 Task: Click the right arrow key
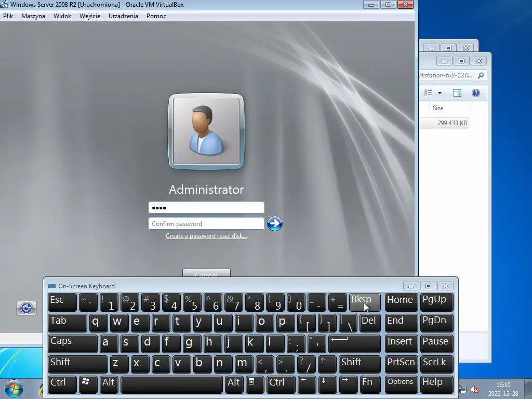[x=348, y=384]
